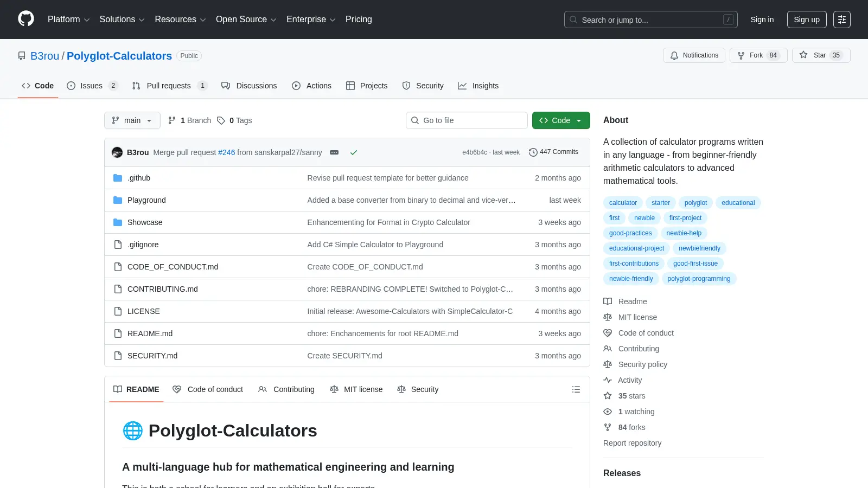Switch to the Pull requests tab
The width and height of the screenshot is (868, 488).
pyautogui.click(x=169, y=86)
